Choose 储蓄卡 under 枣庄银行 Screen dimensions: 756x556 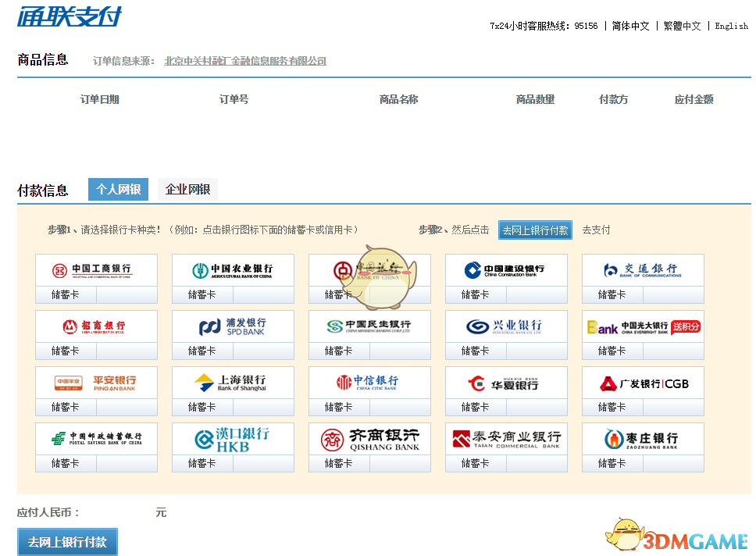pos(612,463)
